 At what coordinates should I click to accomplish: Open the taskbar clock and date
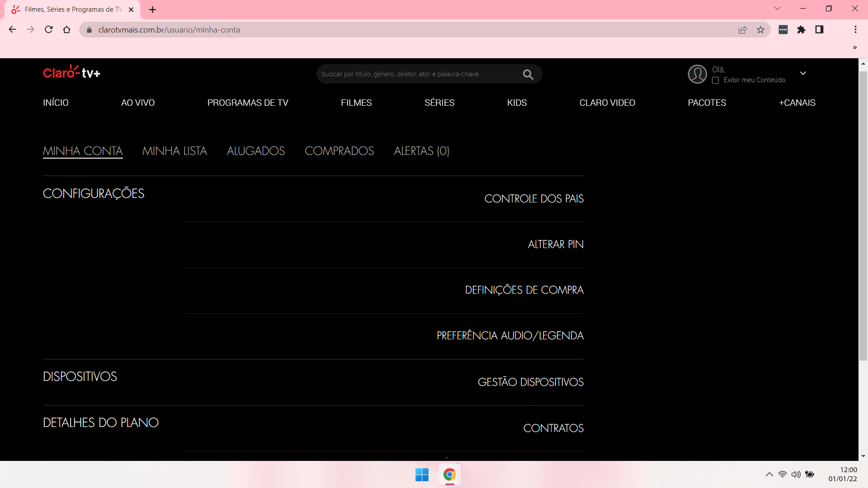click(843, 474)
